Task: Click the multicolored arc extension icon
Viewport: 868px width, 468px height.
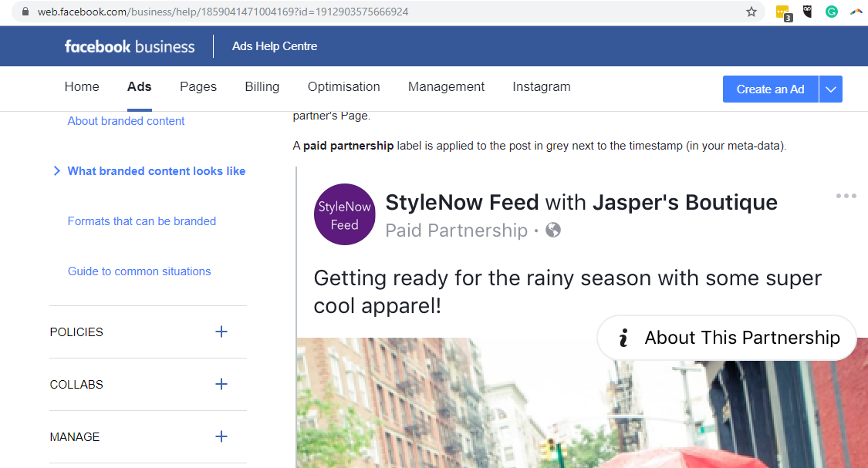Action: click(x=856, y=12)
